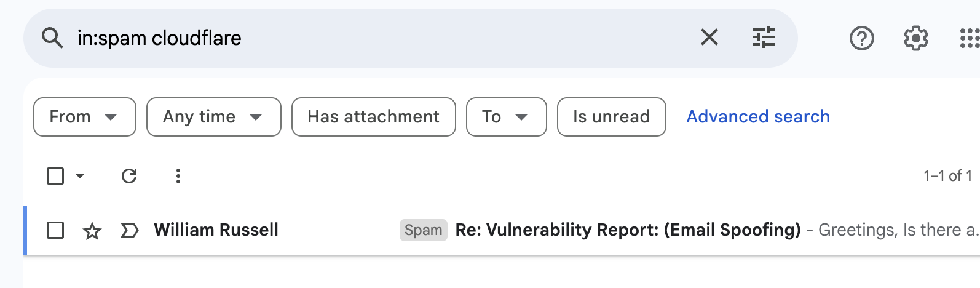Expand the From filter dropdown
This screenshot has width=980, height=288.
pyautogui.click(x=84, y=117)
